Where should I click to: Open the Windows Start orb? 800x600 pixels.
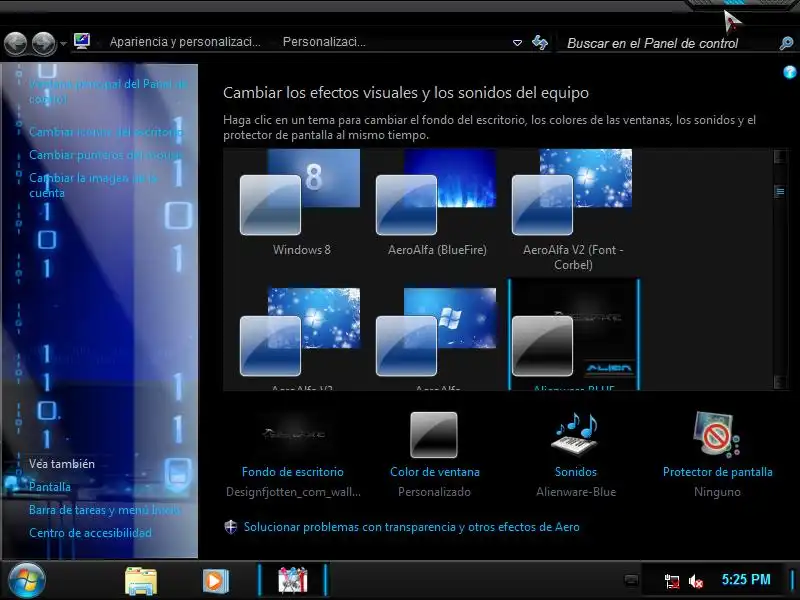(x=26, y=580)
